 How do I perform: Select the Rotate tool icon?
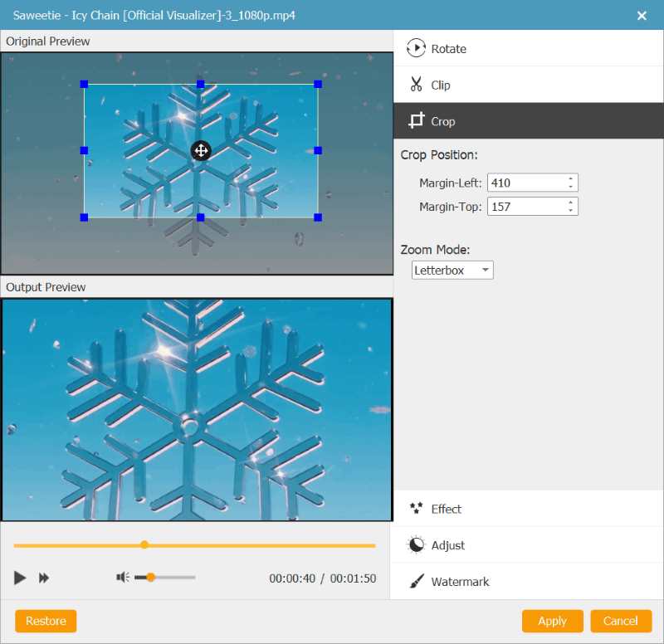tap(416, 48)
